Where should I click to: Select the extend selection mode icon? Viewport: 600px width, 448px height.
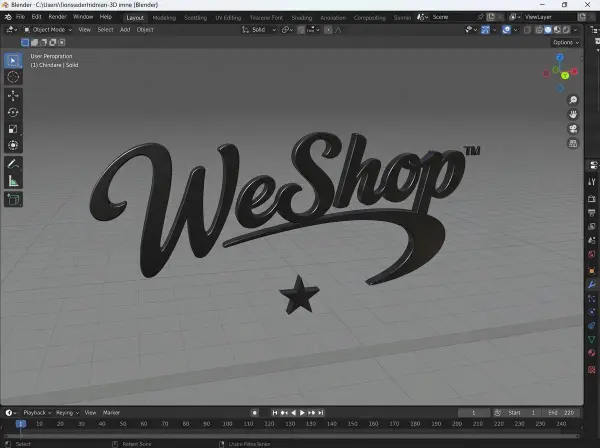pyautogui.click(x=34, y=42)
